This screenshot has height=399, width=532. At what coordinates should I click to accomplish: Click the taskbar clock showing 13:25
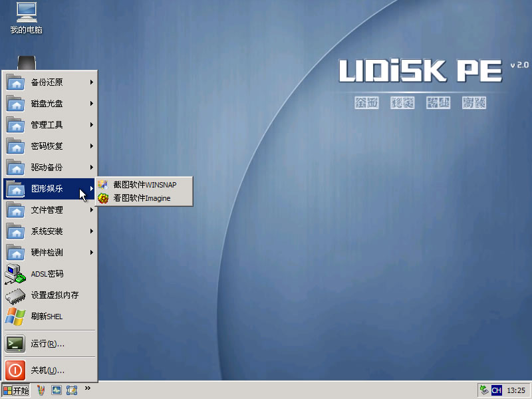(x=516, y=390)
